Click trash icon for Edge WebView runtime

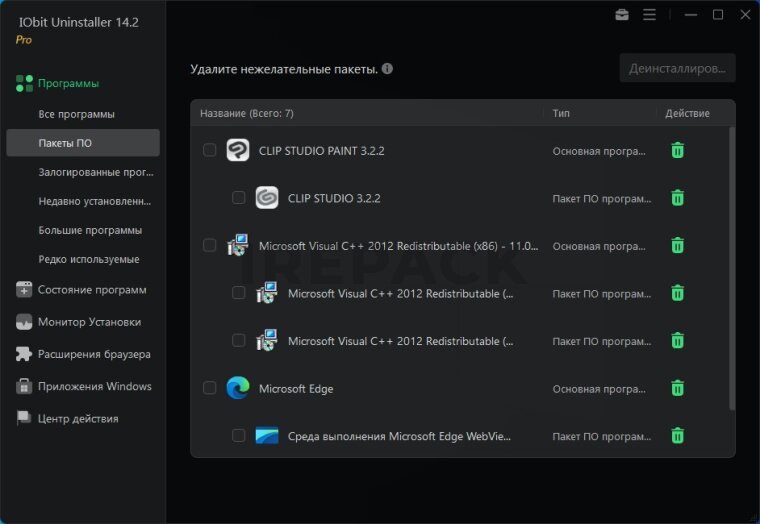pyautogui.click(x=677, y=436)
